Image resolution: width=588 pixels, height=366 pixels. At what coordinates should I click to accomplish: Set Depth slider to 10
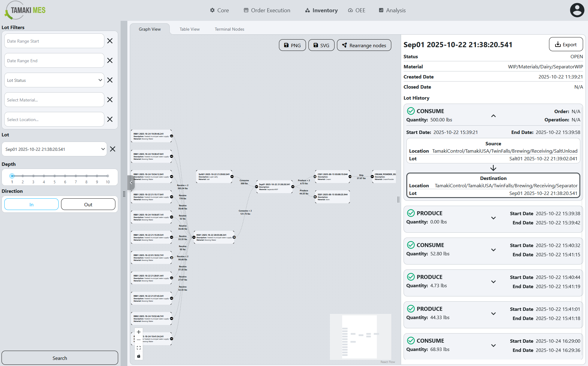108,176
